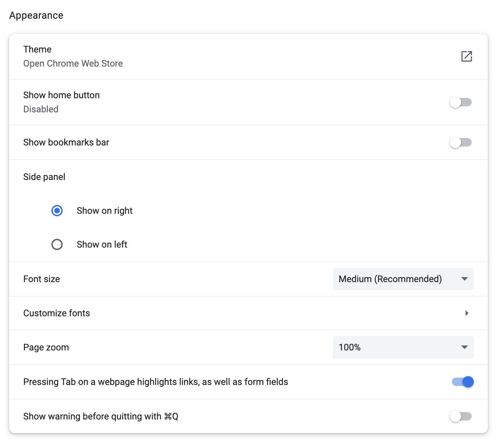Enable the Show home button toggle
Screen dimensions: 497x448
click(x=461, y=102)
